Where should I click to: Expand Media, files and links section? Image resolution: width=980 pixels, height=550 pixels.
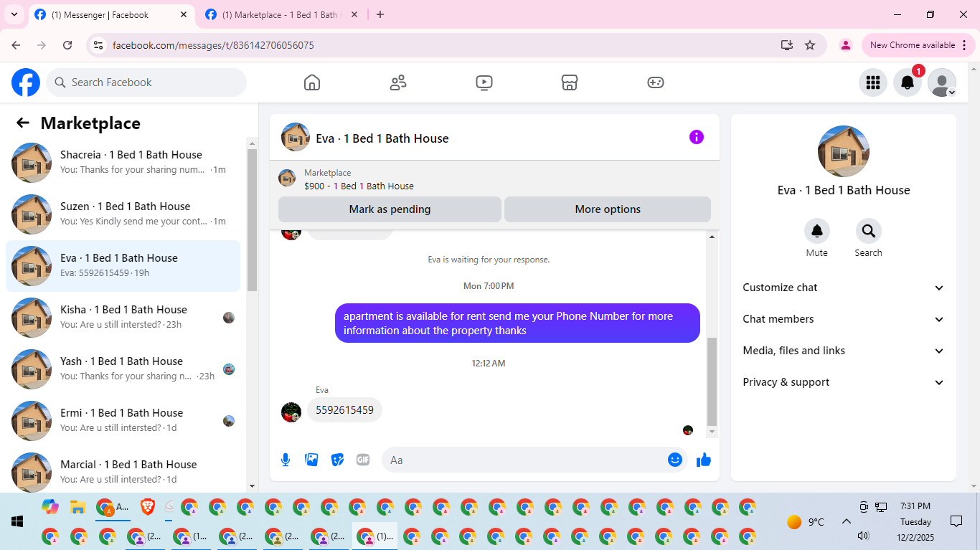point(844,351)
